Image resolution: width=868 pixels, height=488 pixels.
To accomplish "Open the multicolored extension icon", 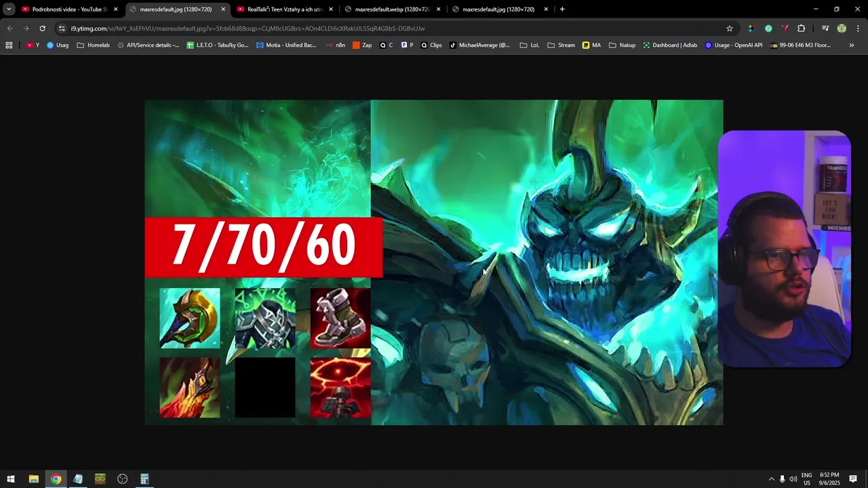I will [751, 28].
